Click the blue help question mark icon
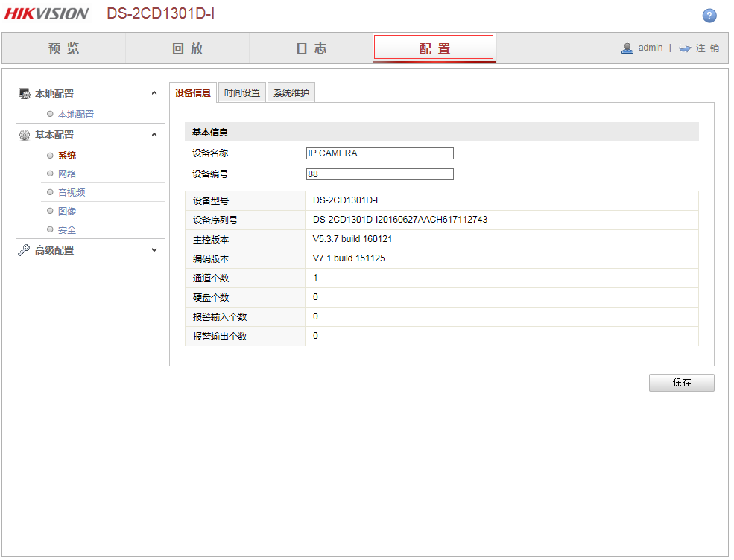The width and height of the screenshot is (734, 560). tap(709, 16)
